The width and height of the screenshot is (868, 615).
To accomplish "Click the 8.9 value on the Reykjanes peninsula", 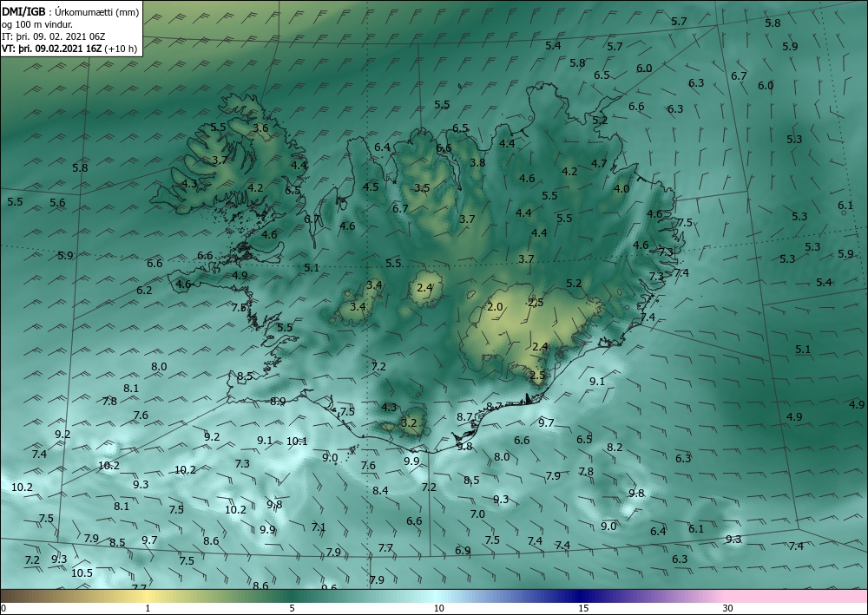I will coord(278,402).
